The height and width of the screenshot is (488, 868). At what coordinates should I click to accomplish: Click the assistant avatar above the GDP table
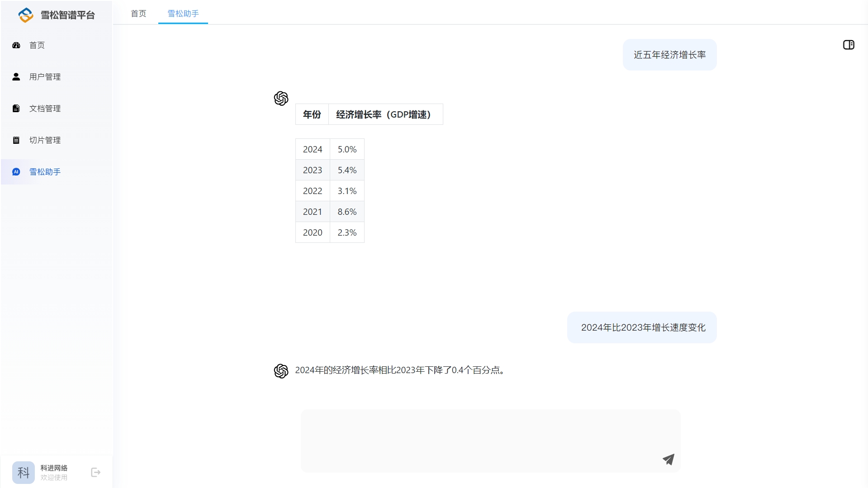(281, 98)
